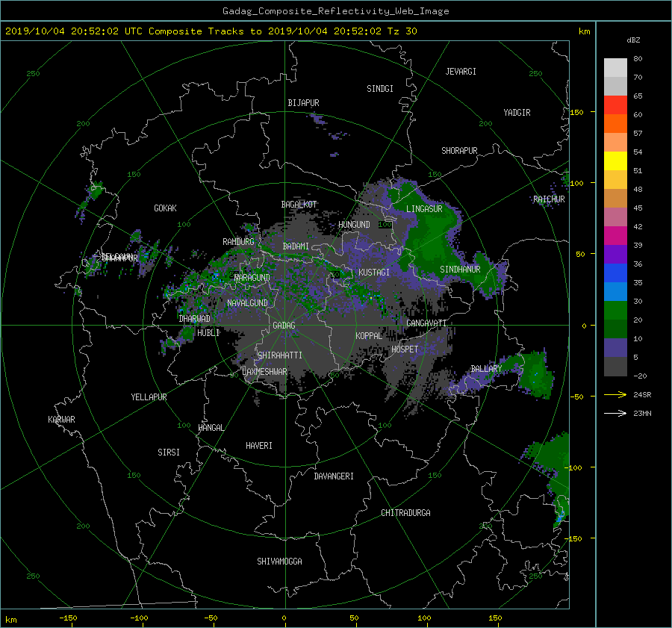Image resolution: width=672 pixels, height=628 pixels.
Task: Click the GADAG radar center label
Action: pyautogui.click(x=284, y=326)
